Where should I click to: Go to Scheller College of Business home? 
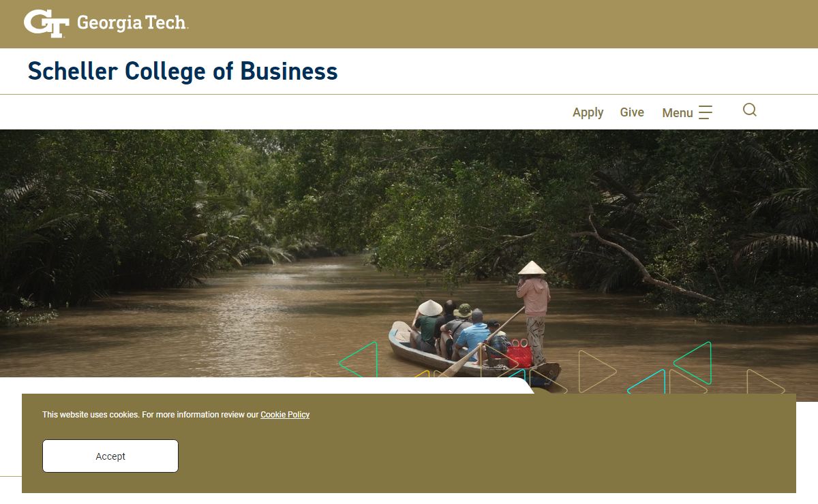[183, 71]
